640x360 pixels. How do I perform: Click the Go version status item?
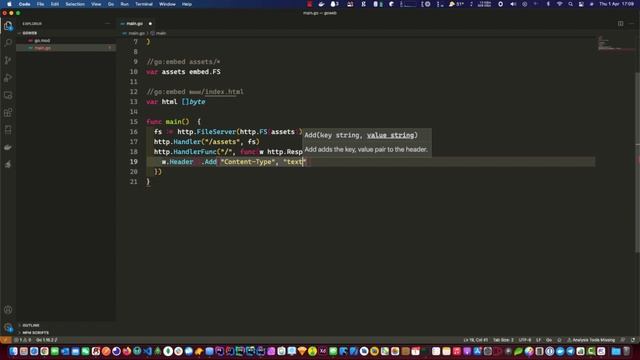pyautogui.click(x=47, y=340)
